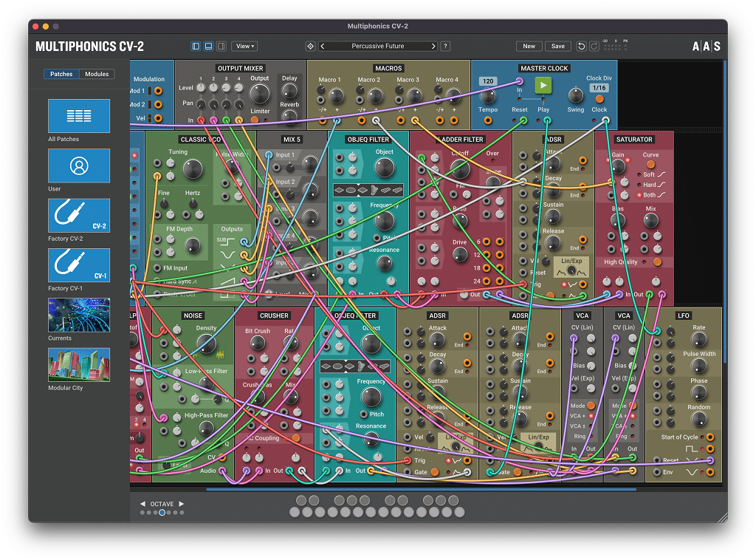
Task: Click the blue horizontal rack scrollbar
Action: click(422, 490)
